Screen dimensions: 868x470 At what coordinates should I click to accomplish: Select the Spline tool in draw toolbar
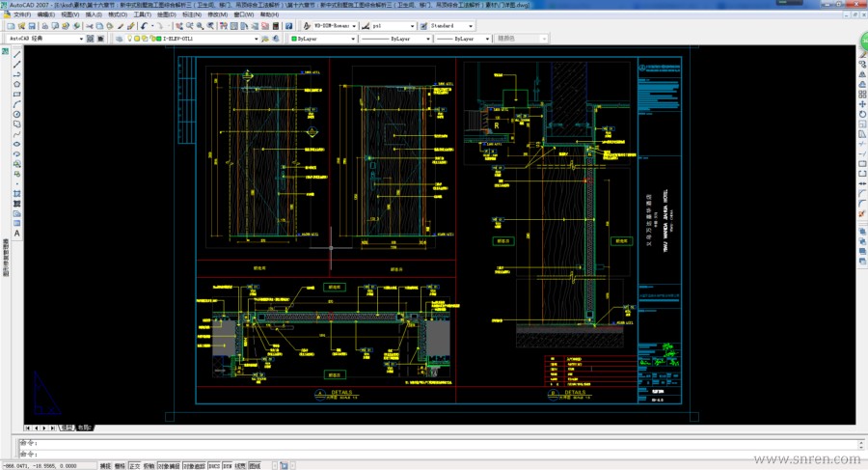16,134
